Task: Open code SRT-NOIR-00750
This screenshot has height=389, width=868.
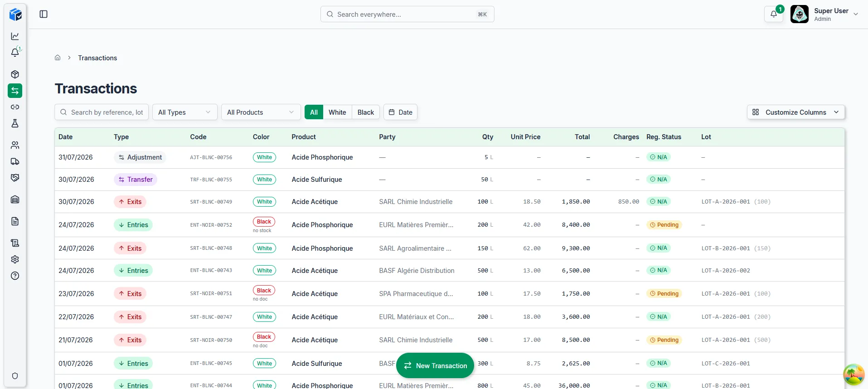Action: point(211,340)
